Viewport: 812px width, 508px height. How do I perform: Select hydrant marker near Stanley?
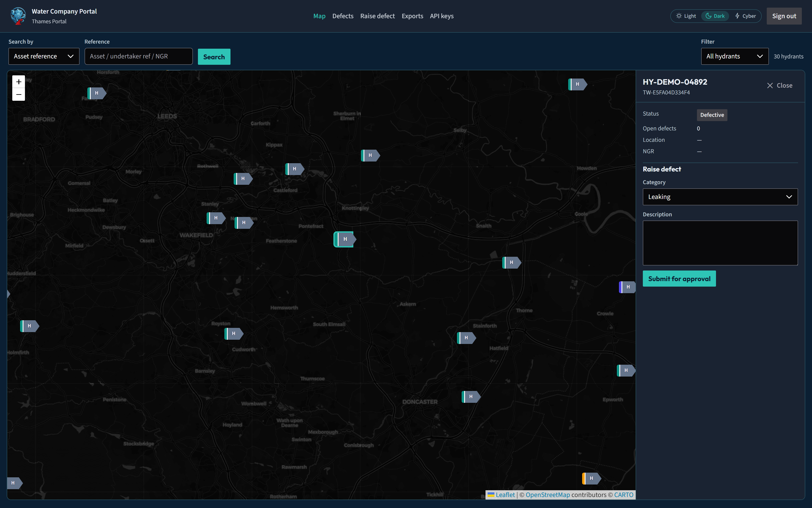(216, 218)
